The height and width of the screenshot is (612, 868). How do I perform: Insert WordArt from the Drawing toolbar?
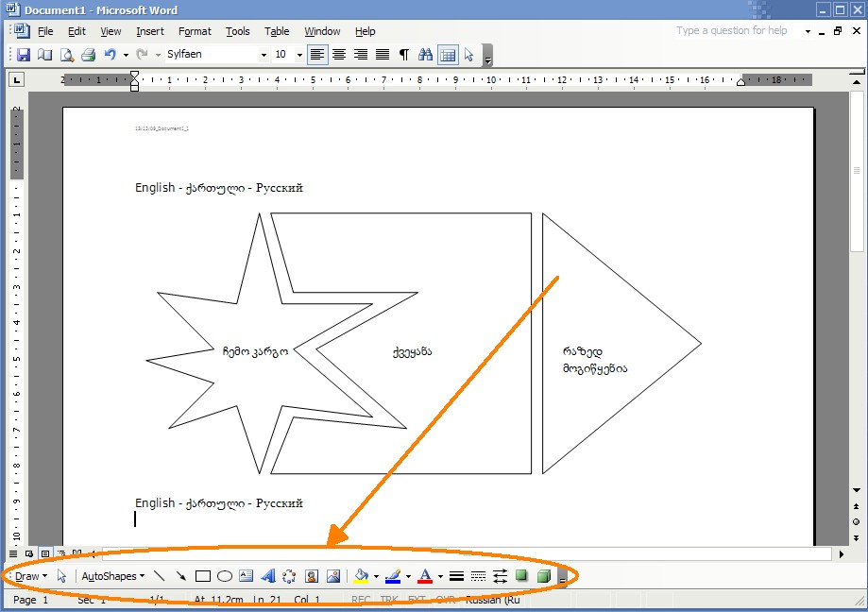(x=267, y=576)
